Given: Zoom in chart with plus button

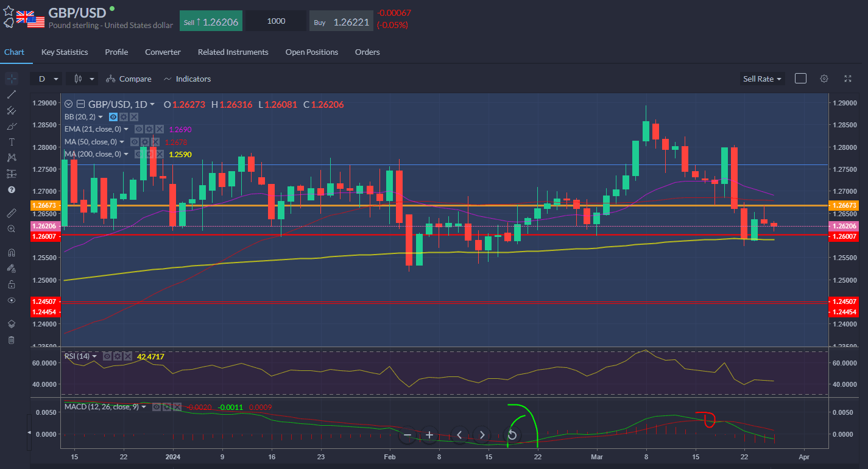Looking at the screenshot, I should 429,435.
